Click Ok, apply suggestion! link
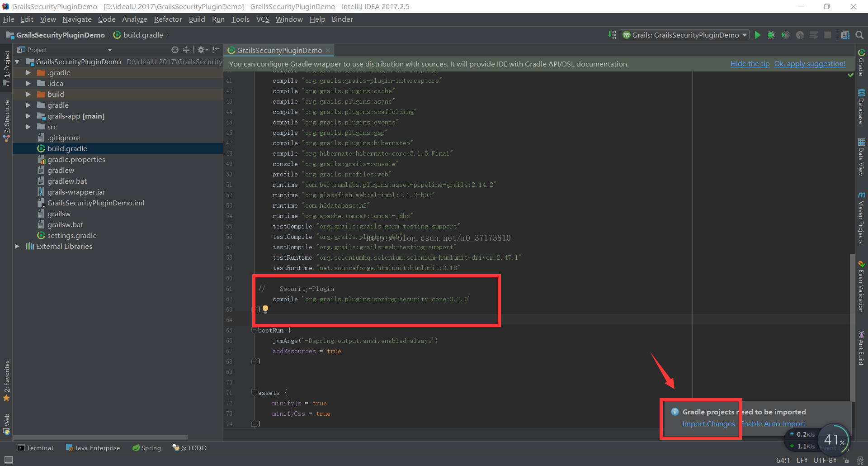Image resolution: width=868 pixels, height=466 pixels. tap(810, 64)
